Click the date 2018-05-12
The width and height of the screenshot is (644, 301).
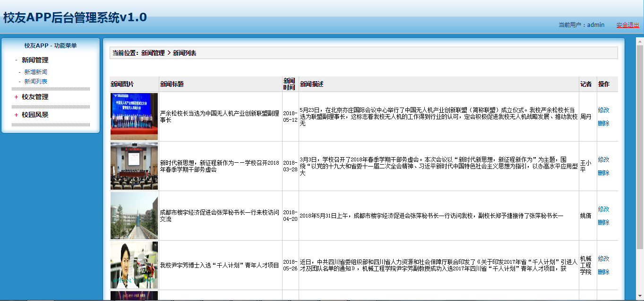(291, 117)
